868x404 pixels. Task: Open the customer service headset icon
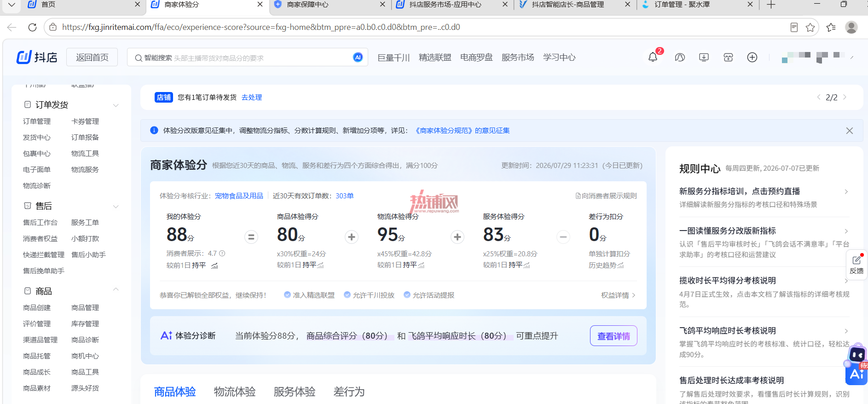[680, 58]
